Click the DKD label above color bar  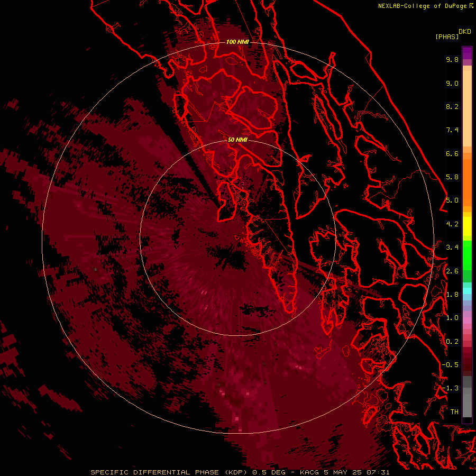(465, 32)
